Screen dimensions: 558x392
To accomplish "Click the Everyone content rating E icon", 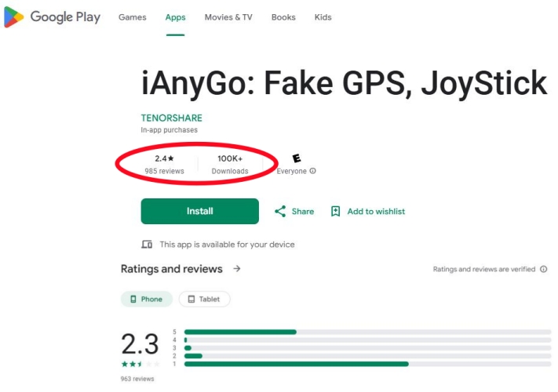I will coord(297,158).
